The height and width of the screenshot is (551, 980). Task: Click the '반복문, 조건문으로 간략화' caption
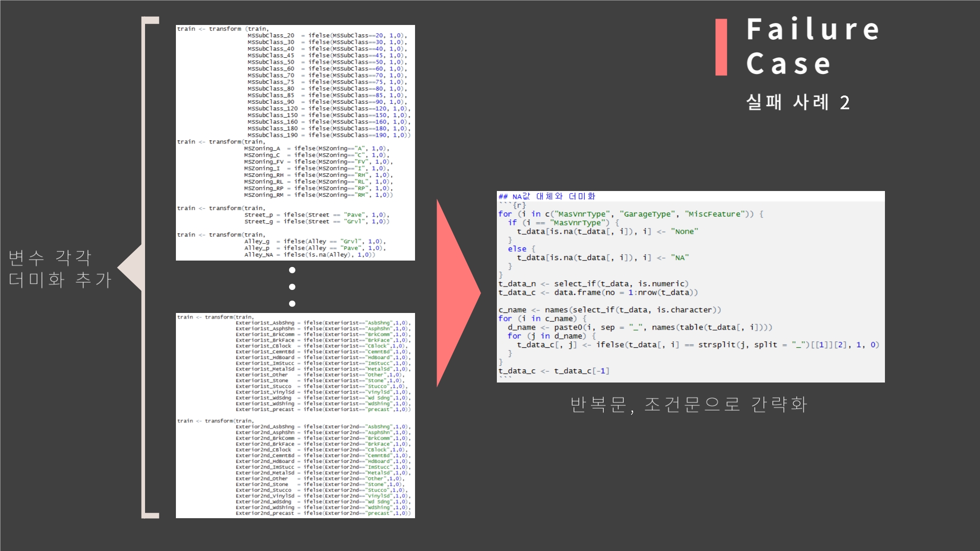[688, 405]
